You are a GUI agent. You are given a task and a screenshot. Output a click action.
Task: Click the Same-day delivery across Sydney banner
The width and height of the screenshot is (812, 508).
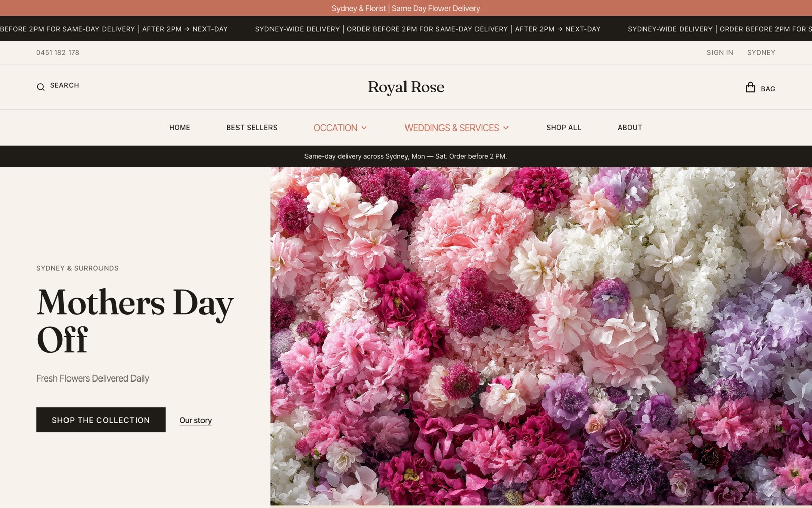point(406,156)
